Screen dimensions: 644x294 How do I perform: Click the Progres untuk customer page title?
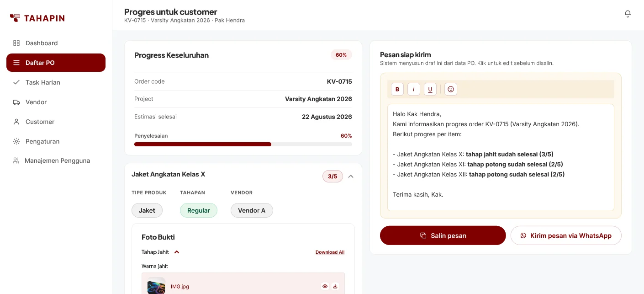(x=171, y=12)
